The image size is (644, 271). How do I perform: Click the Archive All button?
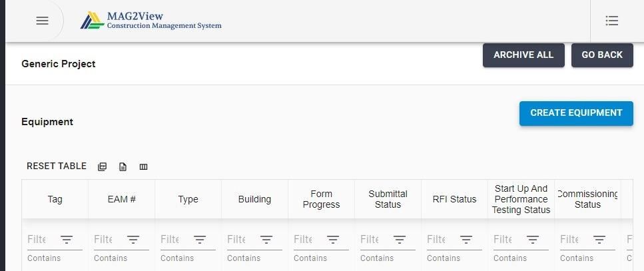tap(523, 55)
